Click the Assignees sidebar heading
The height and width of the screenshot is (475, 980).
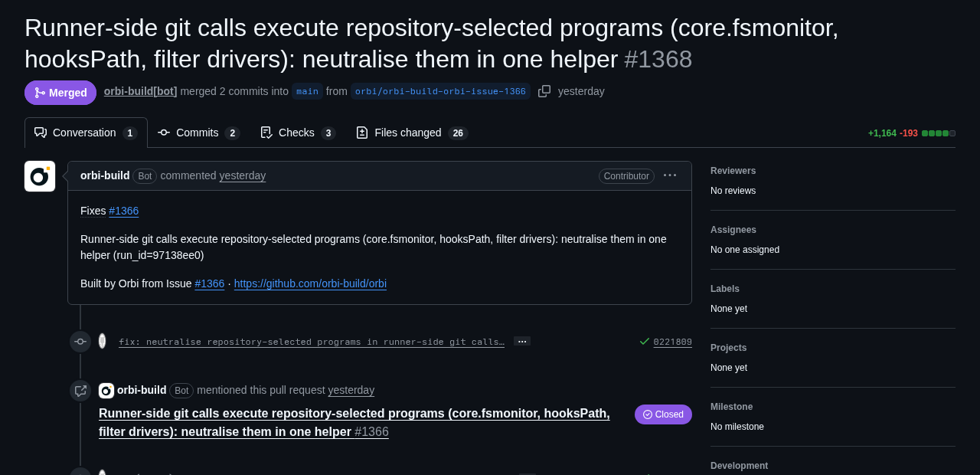(x=733, y=230)
